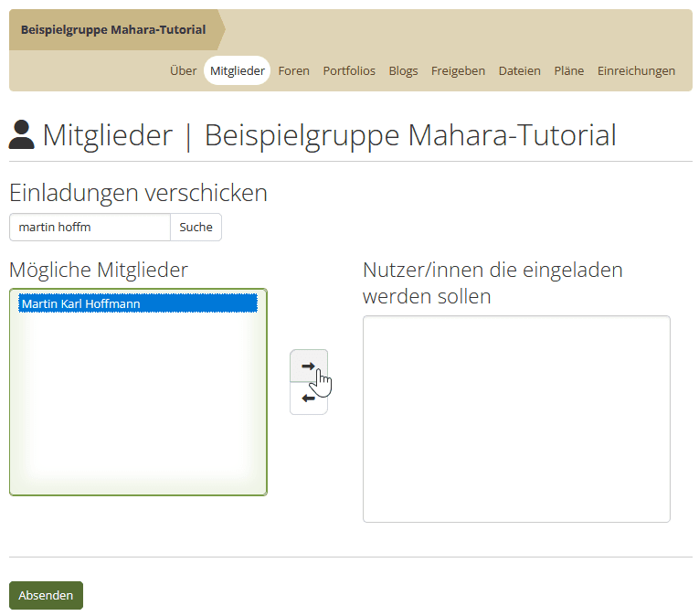The image size is (699, 616).
Task: Go to the Einreichungen tab
Action: tap(636, 70)
